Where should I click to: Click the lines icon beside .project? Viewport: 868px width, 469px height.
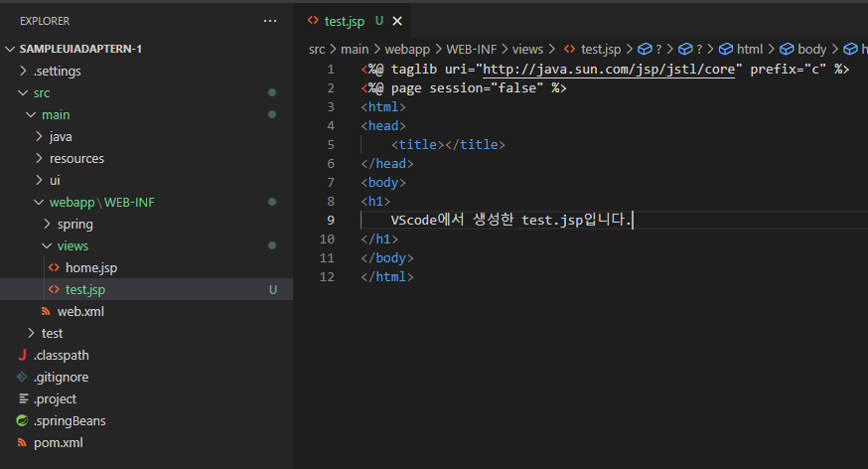click(x=23, y=398)
